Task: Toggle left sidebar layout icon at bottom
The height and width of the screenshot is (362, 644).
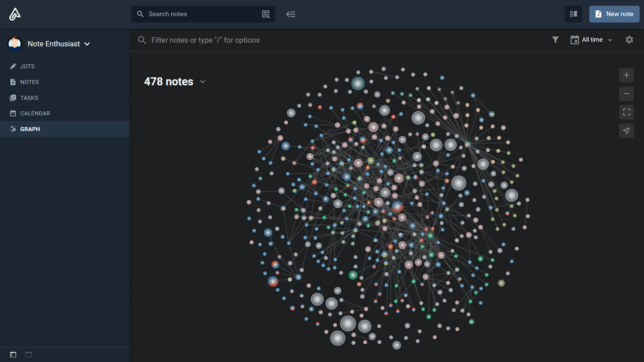Action: point(13,355)
